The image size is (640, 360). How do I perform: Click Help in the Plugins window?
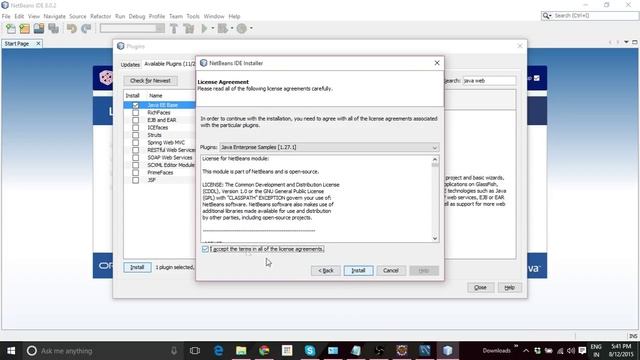(509, 288)
